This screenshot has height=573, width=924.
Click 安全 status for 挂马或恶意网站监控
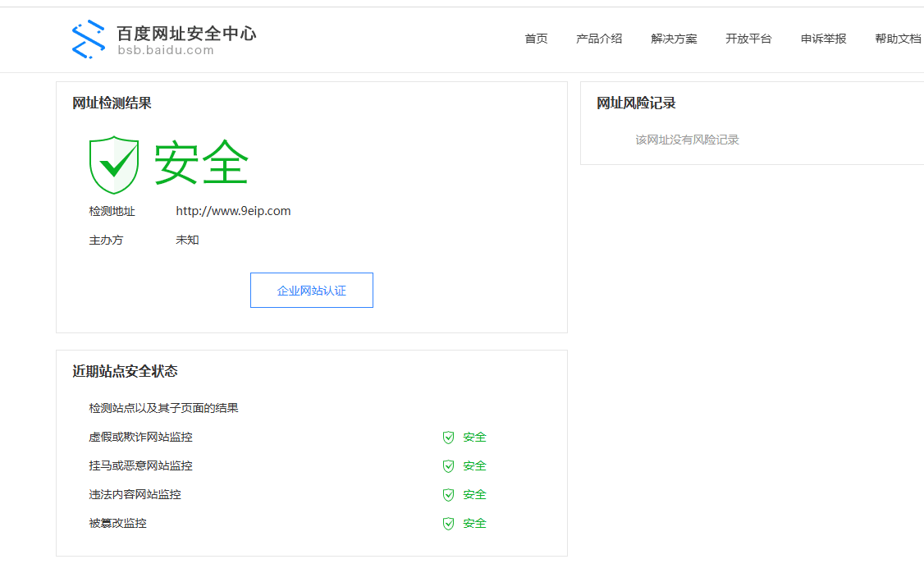point(474,466)
